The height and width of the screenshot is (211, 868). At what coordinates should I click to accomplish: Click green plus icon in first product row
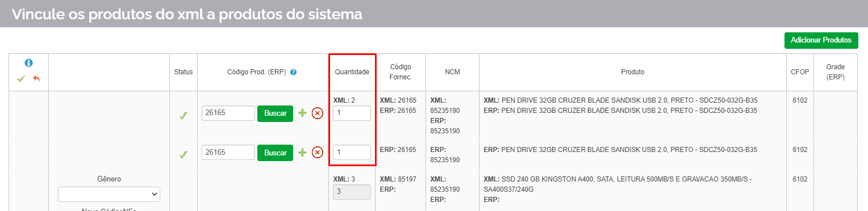coord(302,113)
